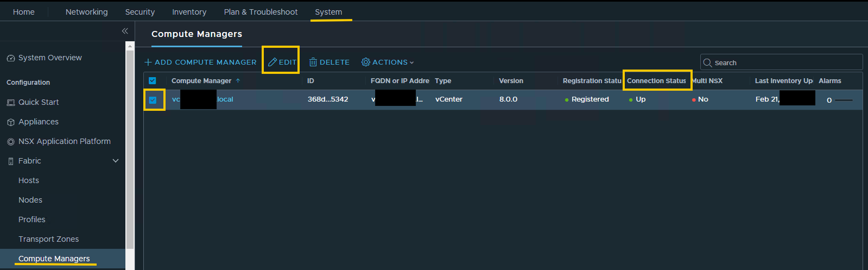Click the ID column header
Image resolution: width=868 pixels, height=270 pixels.
pos(311,81)
